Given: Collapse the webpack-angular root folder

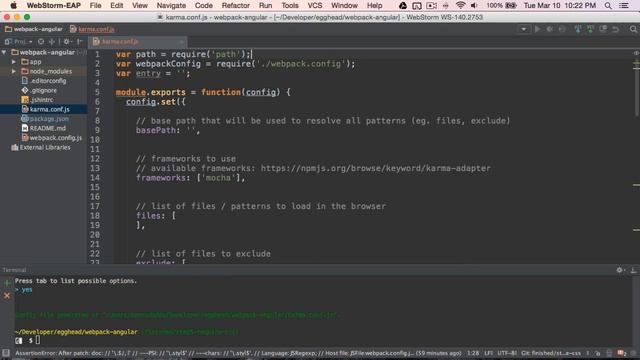Looking at the screenshot, I should coord(4,52).
